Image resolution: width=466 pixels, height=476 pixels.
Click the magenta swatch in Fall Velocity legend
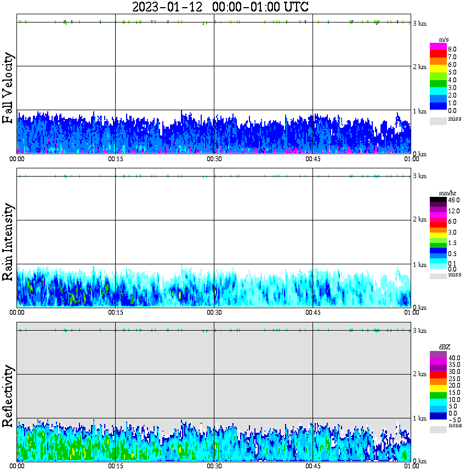click(438, 46)
